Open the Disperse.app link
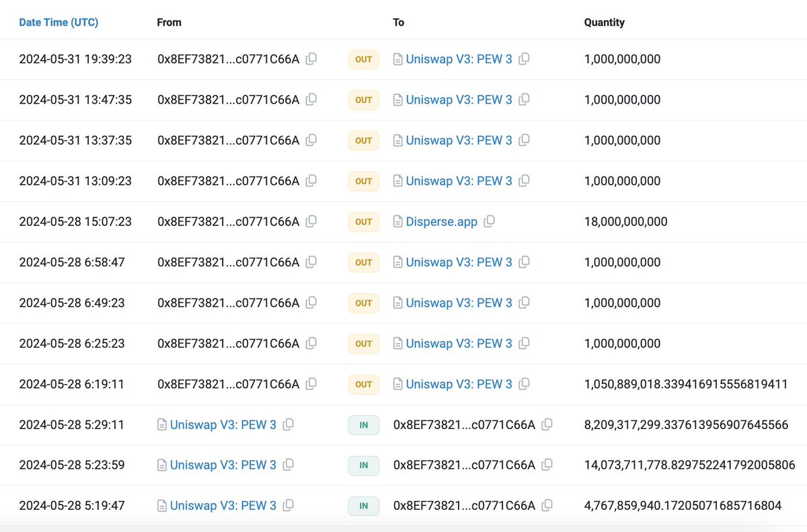The height and width of the screenshot is (532, 807). (440, 221)
